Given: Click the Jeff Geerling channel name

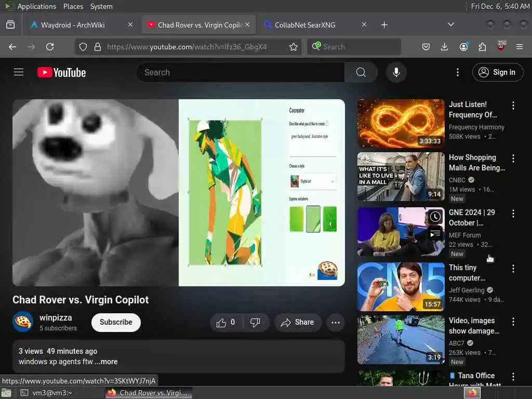Looking at the screenshot, I should pos(467,290).
